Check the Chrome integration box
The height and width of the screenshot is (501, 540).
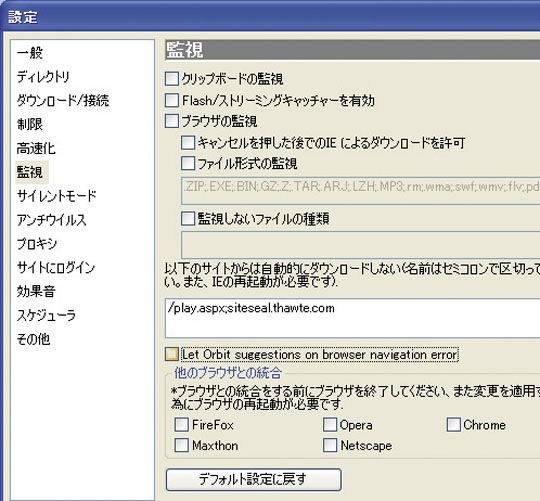point(453,425)
